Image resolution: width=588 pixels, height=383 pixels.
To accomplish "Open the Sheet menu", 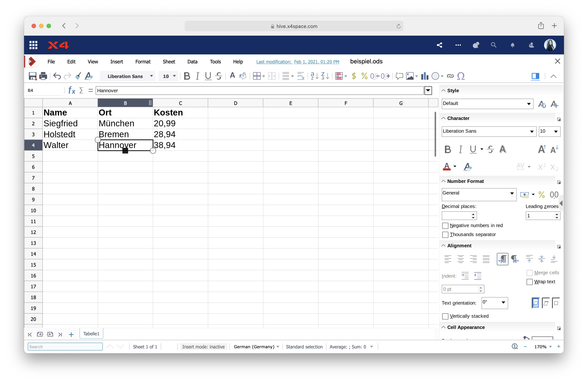I will [x=169, y=62].
